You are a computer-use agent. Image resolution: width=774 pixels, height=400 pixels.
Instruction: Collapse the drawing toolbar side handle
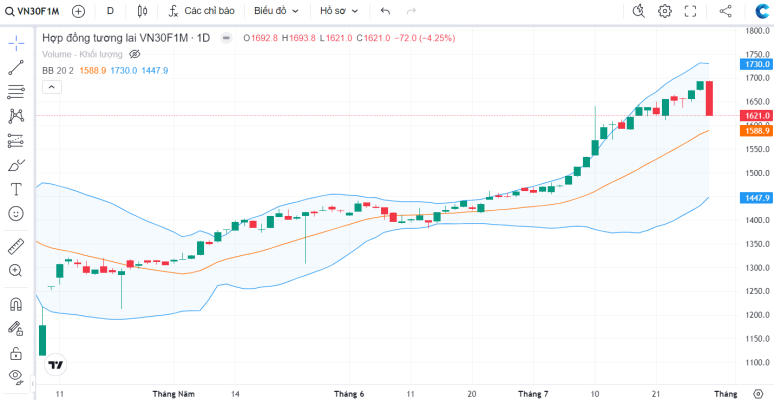click(33, 383)
